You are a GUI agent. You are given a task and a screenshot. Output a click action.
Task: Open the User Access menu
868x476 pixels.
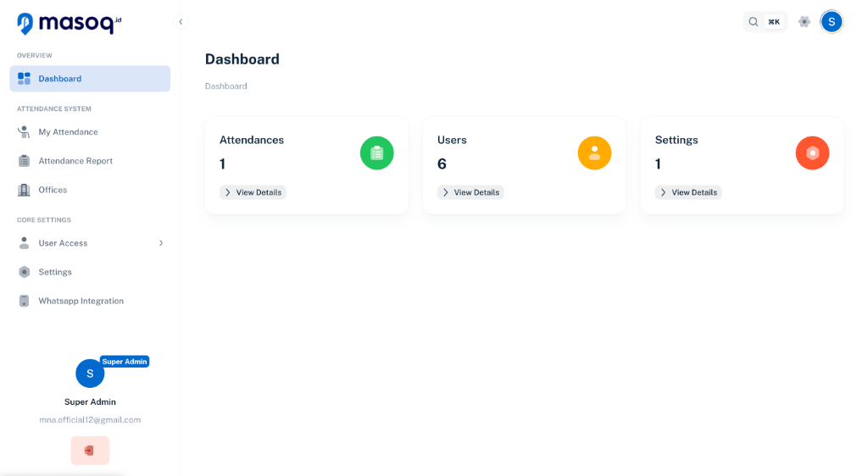coord(90,243)
